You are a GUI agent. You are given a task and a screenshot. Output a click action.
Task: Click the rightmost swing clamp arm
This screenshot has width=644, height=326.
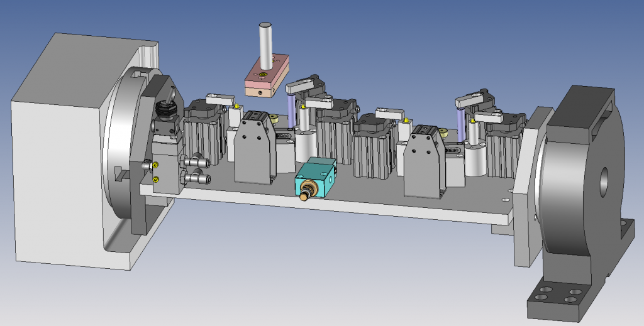coord(488,116)
